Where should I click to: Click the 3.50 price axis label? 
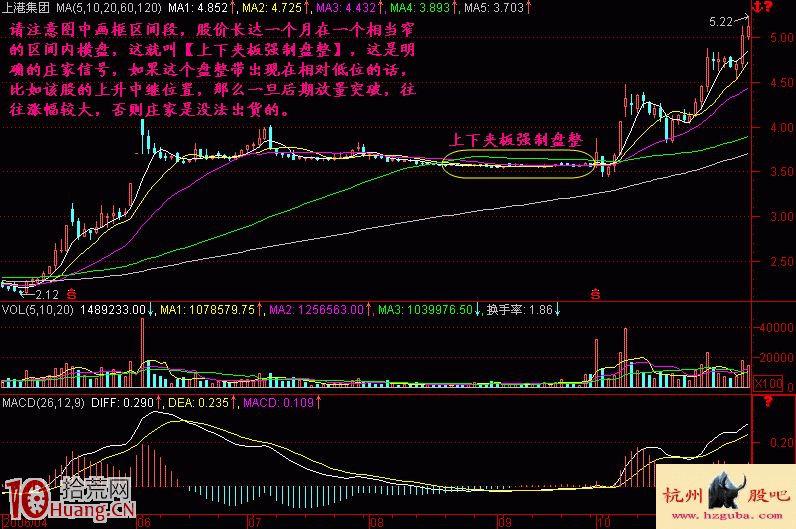(782, 172)
